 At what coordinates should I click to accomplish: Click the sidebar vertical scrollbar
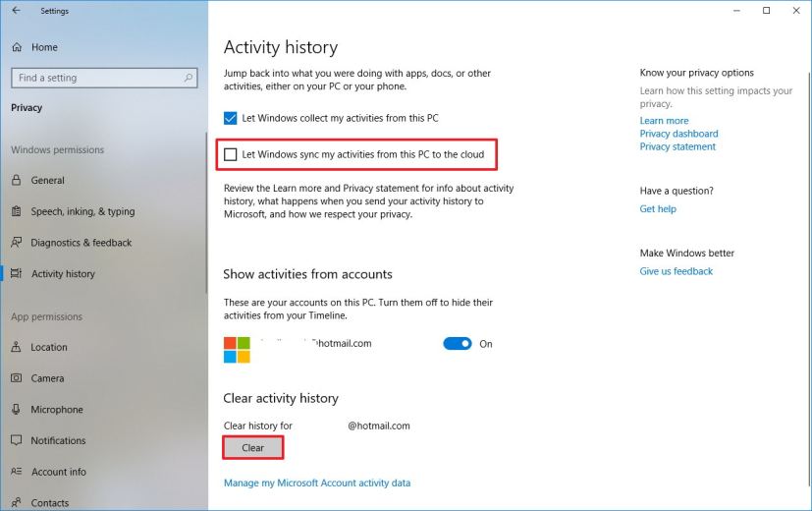coord(206,212)
